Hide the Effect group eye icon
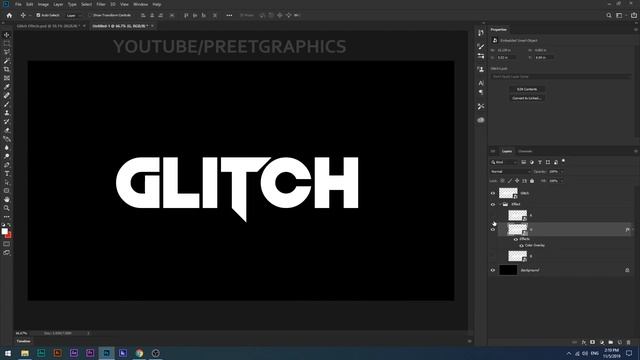The height and width of the screenshot is (360, 640). point(493,204)
